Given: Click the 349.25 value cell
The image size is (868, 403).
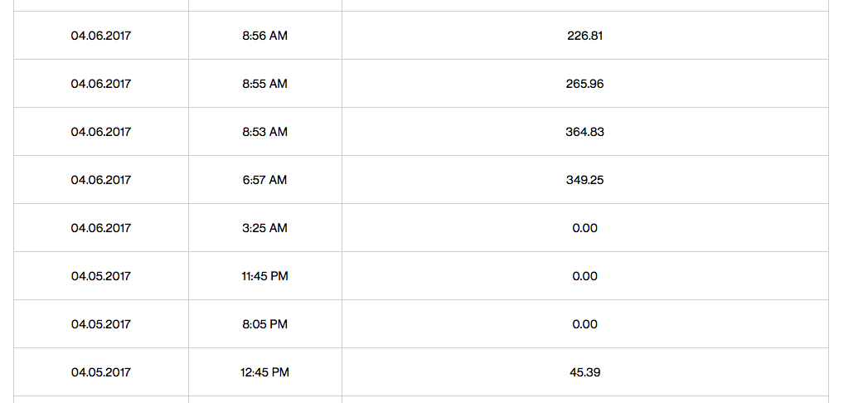Looking at the screenshot, I should (585, 180).
